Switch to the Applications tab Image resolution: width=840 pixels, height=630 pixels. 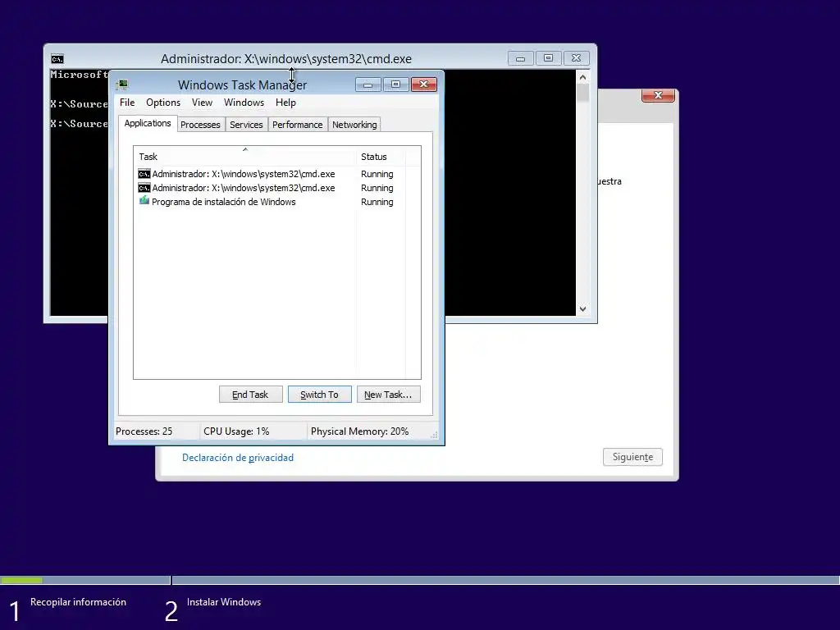[148, 123]
